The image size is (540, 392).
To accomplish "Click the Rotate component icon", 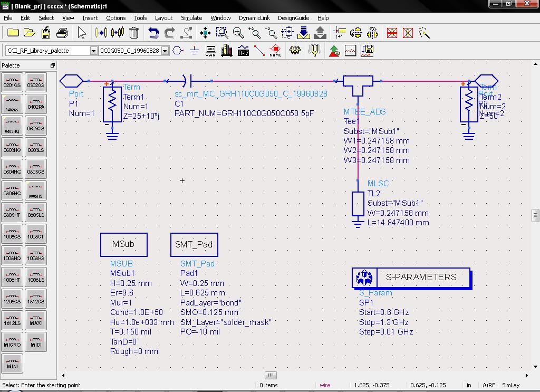I will [340, 33].
